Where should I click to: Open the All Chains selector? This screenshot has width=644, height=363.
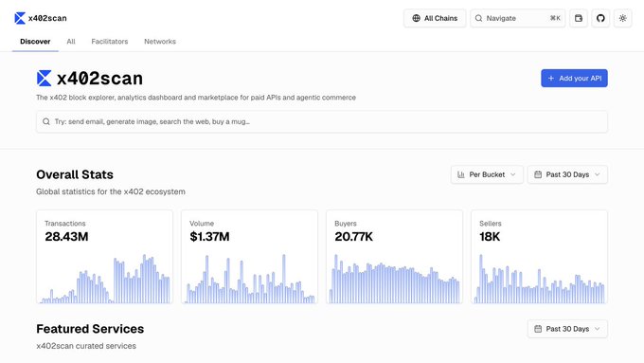[435, 18]
